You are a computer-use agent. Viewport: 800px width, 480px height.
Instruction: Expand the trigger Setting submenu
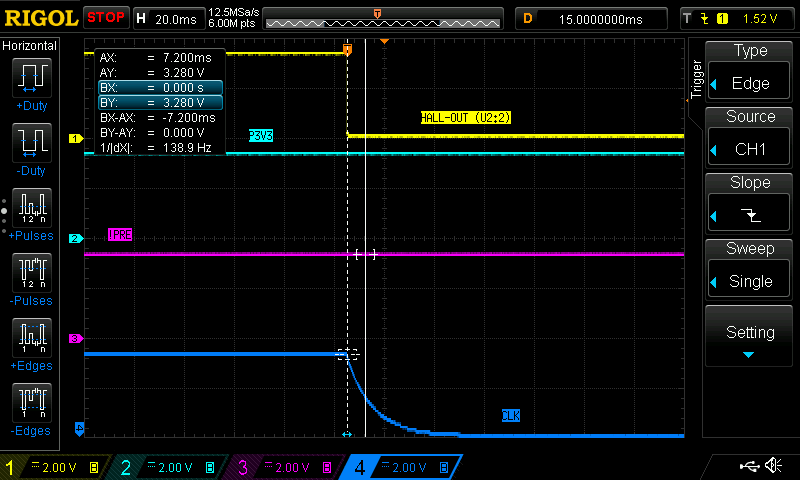(749, 337)
